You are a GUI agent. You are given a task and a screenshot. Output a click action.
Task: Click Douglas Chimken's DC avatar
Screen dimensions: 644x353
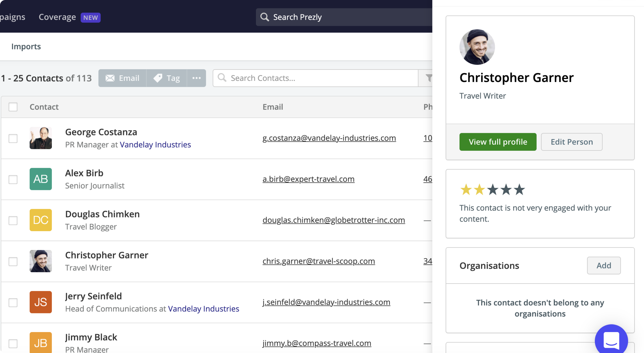[x=41, y=220]
